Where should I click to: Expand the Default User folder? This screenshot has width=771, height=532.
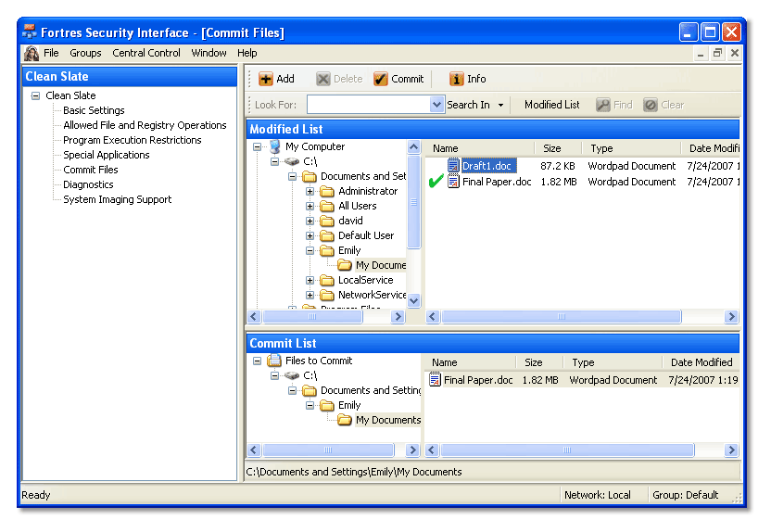click(310, 235)
